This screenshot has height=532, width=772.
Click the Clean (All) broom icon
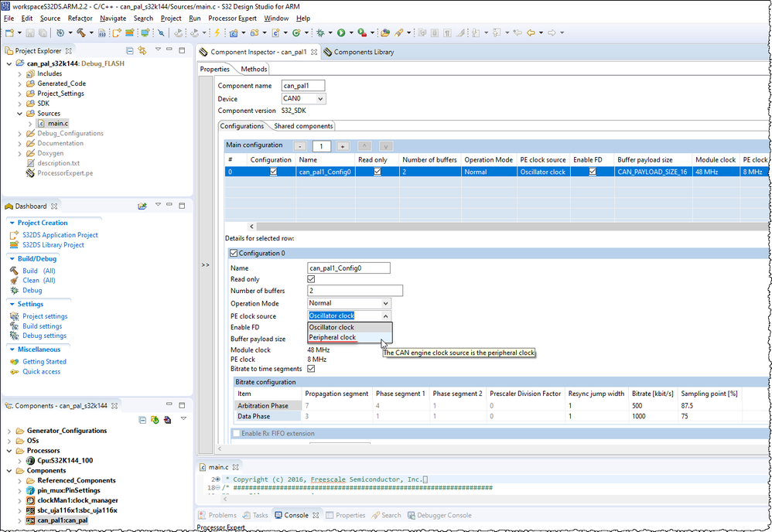(14, 281)
